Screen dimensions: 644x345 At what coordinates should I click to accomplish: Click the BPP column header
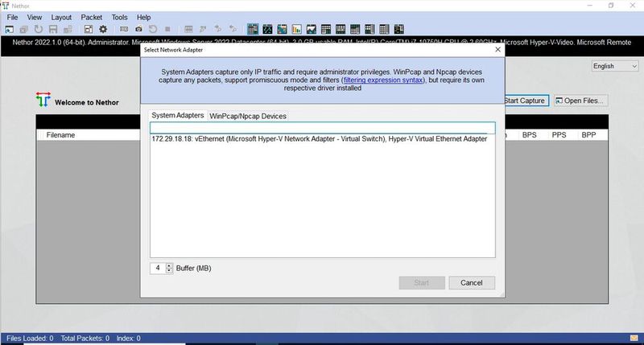(588, 135)
